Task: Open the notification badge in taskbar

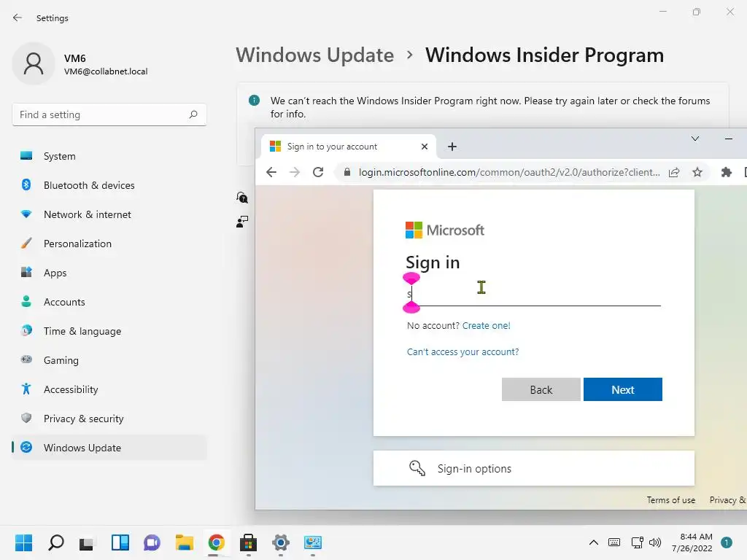Action: tap(726, 542)
